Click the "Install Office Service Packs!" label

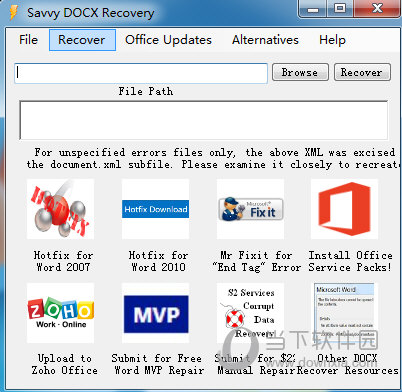[x=350, y=261]
